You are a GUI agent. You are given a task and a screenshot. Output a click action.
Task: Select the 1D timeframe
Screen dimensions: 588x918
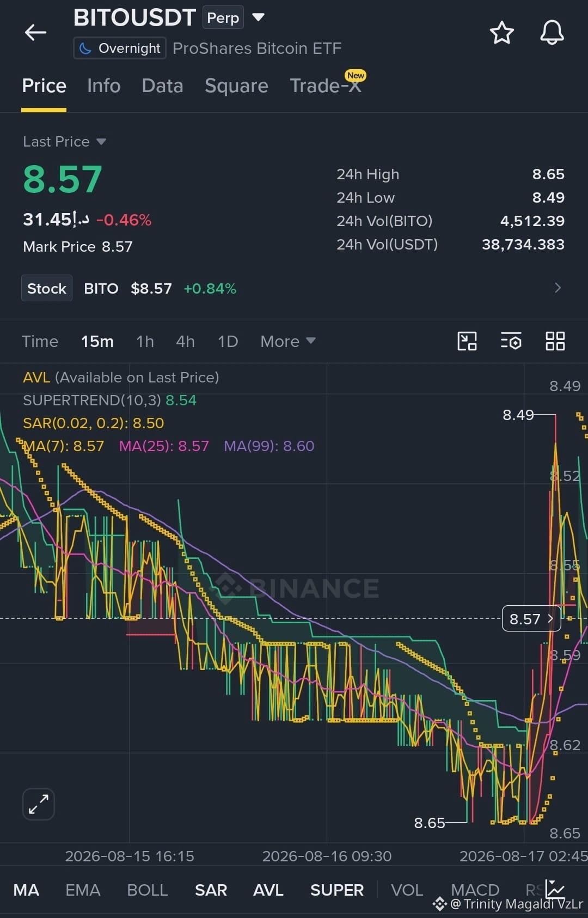[228, 342]
